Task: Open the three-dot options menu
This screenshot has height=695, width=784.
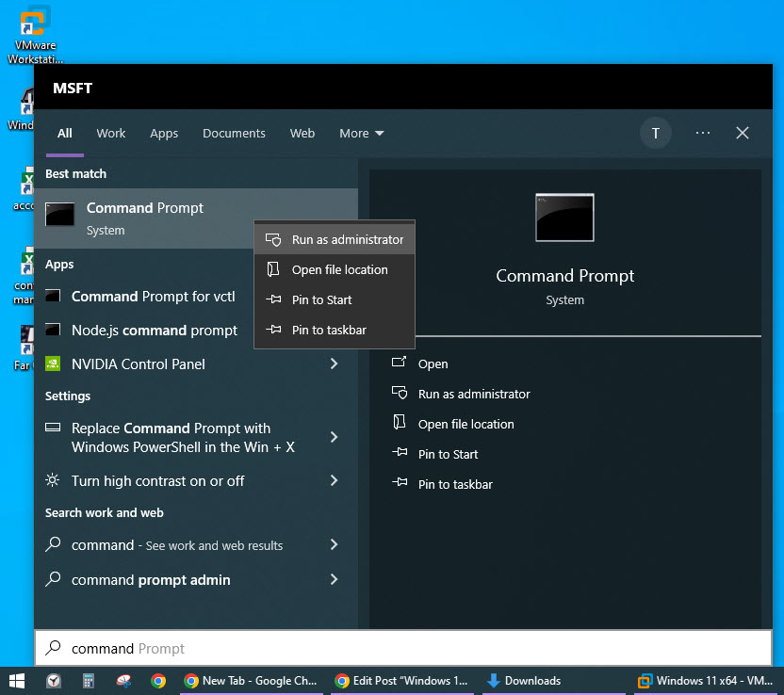Action: click(703, 133)
